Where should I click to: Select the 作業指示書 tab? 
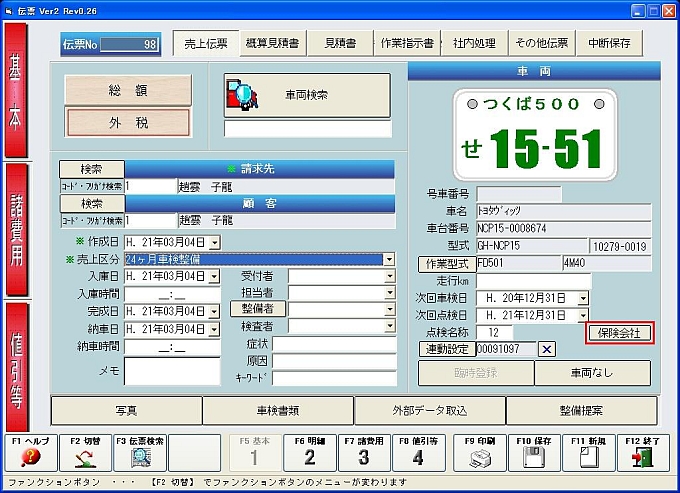[x=407, y=44]
